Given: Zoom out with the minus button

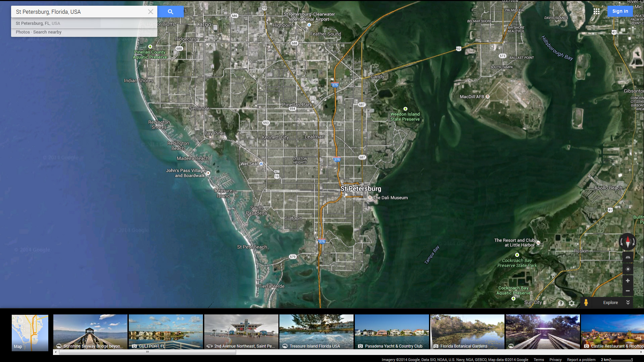Looking at the screenshot, I should coord(628,291).
